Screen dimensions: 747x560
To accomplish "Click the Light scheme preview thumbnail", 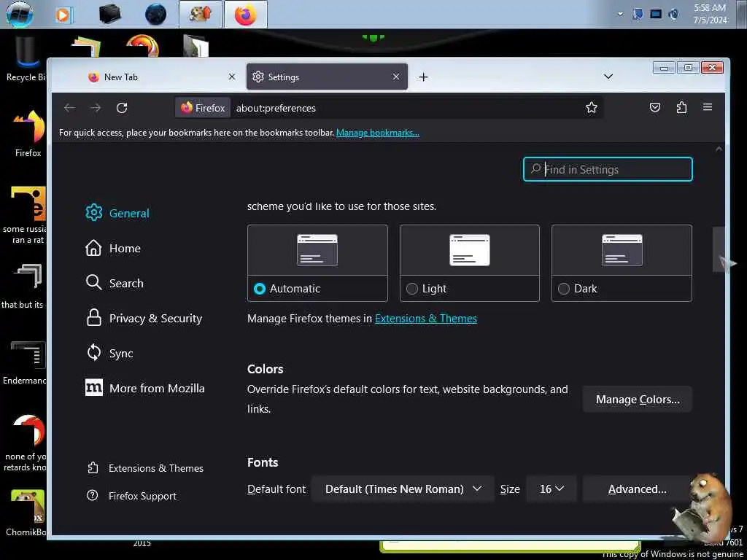I will [x=470, y=250].
